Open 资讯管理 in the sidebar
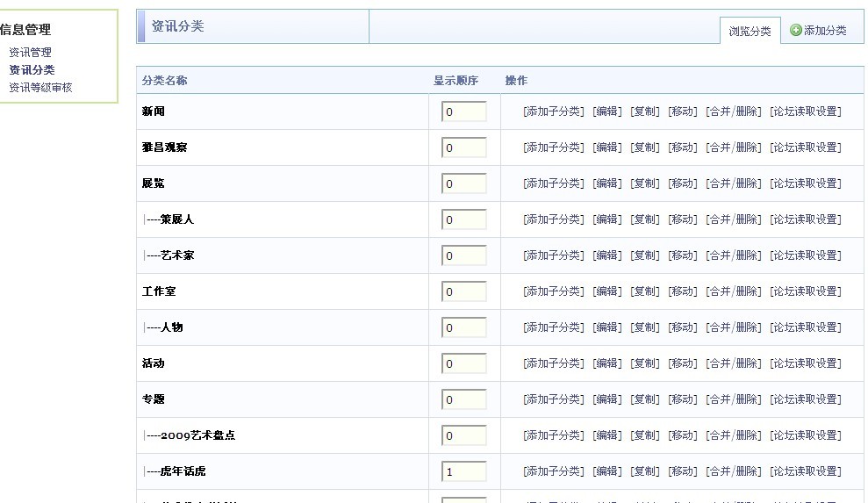Screen dimensions: 868x503 31,52
